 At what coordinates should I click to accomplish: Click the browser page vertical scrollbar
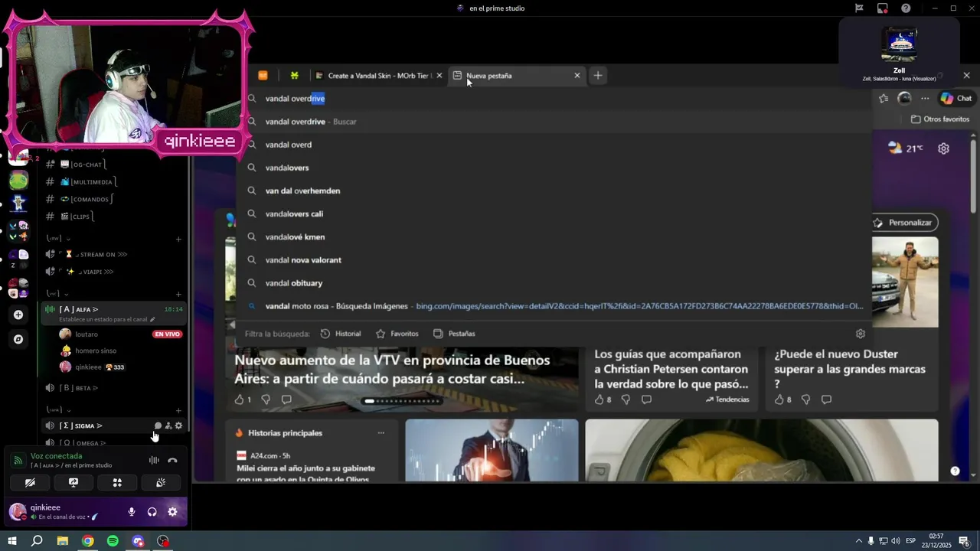(x=973, y=176)
